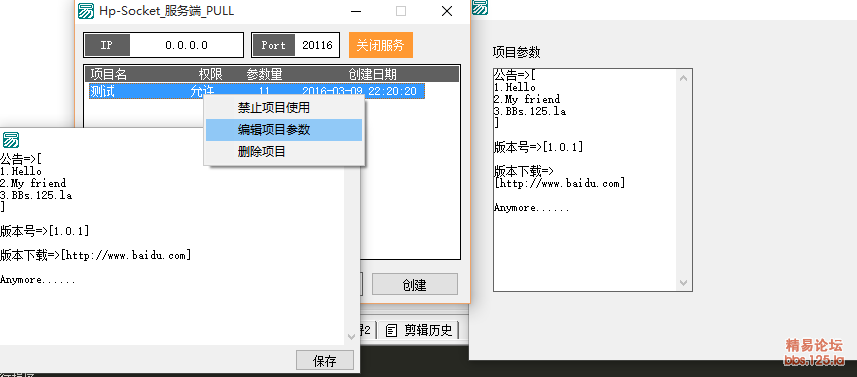The height and width of the screenshot is (377, 857).
Task: Click the 保存 button in the editor window
Action: (x=325, y=361)
